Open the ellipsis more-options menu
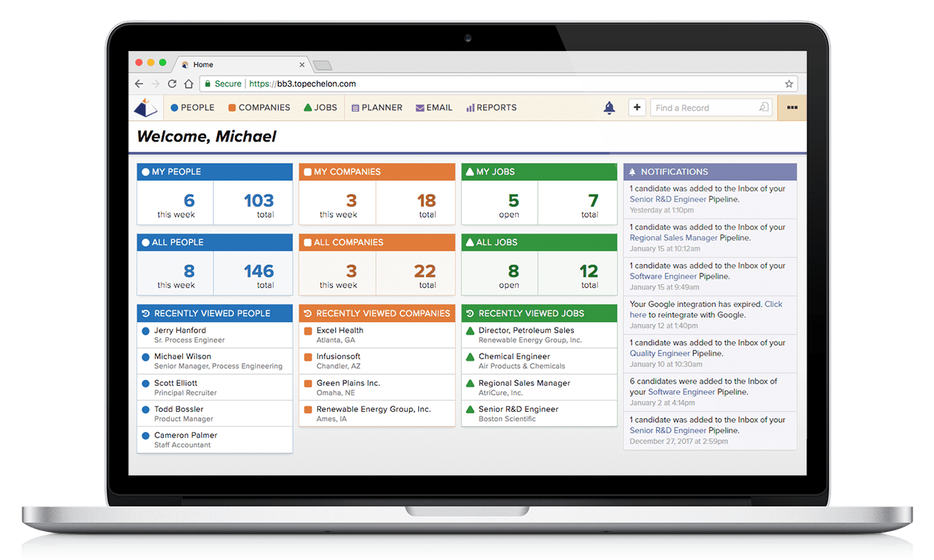 (791, 107)
